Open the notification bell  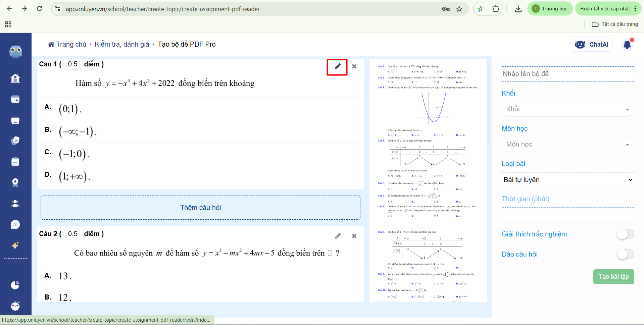click(x=627, y=45)
